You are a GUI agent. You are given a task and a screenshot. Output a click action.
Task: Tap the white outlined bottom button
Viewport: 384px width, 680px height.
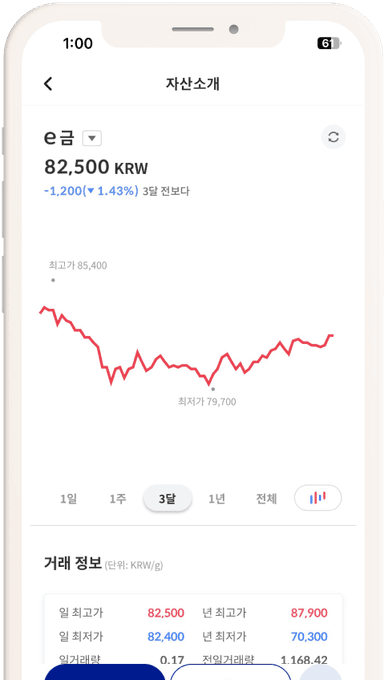[230, 672]
